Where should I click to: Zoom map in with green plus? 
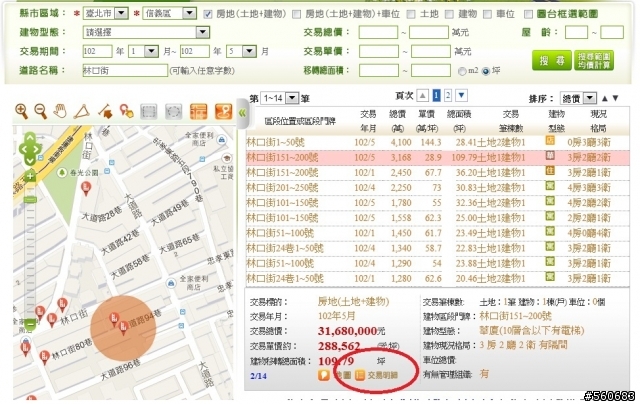(x=30, y=177)
